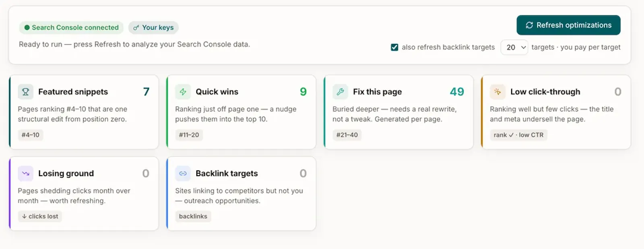
Task: Click the #21–40 tag
Action: (347, 135)
